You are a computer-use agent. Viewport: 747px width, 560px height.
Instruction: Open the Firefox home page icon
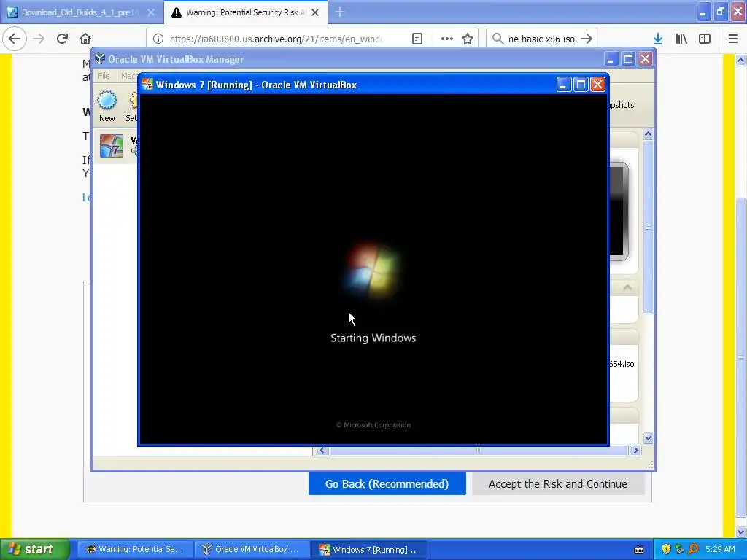(x=85, y=39)
